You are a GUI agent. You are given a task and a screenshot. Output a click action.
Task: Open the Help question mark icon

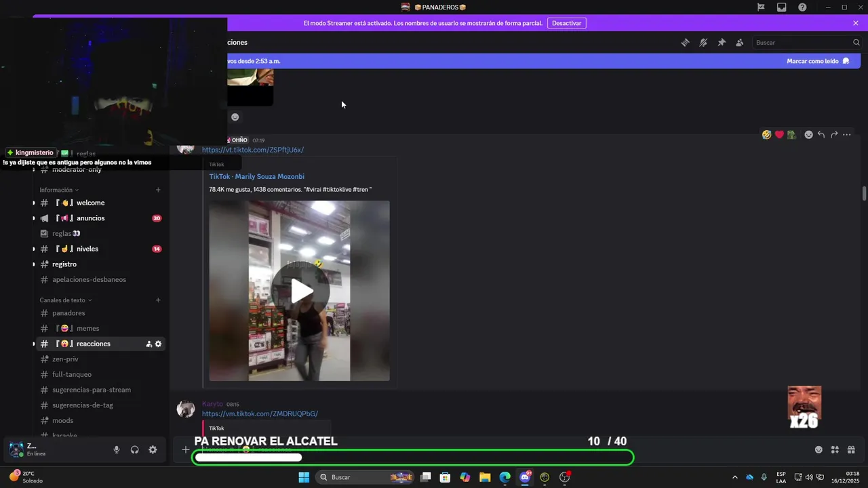tap(802, 7)
